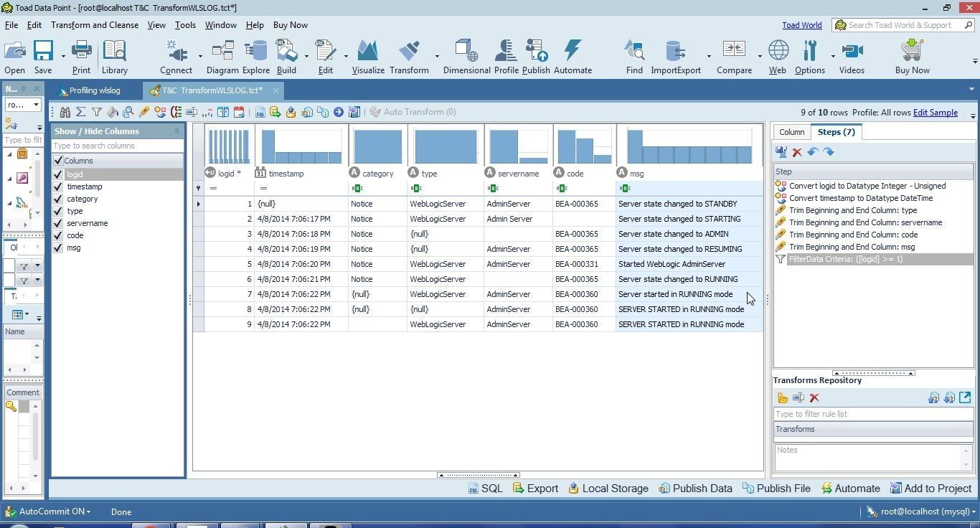Switch to the Profiling wlslog tab
The height and width of the screenshot is (528, 980).
coord(88,90)
